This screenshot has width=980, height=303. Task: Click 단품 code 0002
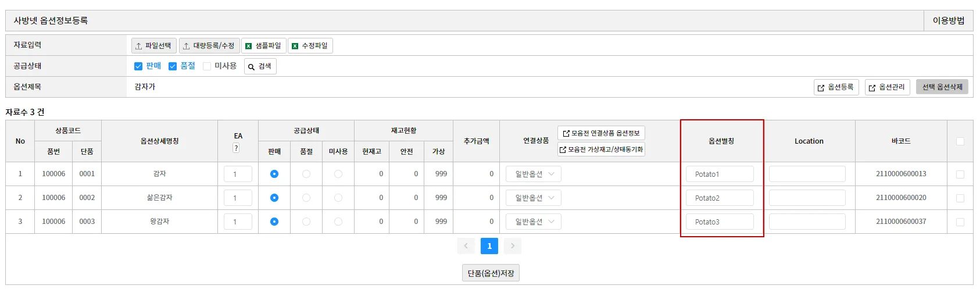tap(87, 198)
